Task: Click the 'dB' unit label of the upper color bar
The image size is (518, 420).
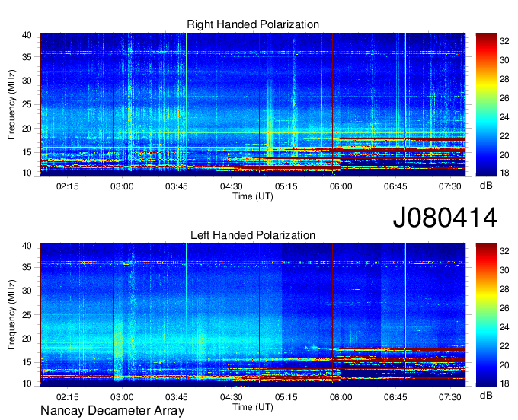Action: pos(486,186)
